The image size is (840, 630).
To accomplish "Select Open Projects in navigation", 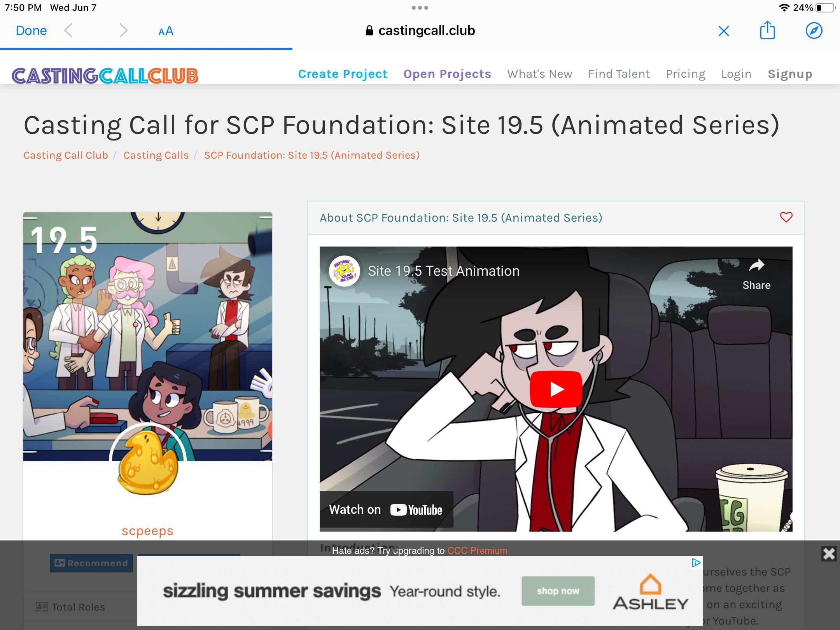I will (447, 74).
